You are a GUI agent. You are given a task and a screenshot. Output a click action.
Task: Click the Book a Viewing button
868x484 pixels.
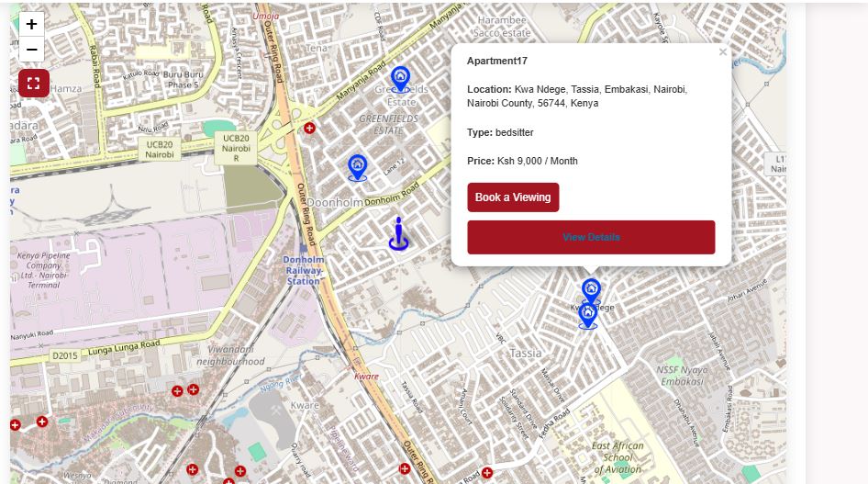coord(513,197)
